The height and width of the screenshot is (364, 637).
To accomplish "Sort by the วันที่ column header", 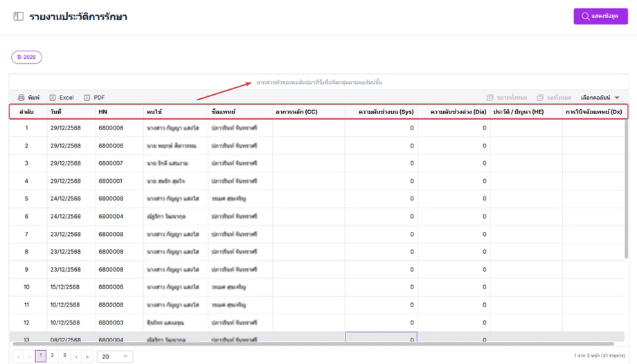I will [56, 111].
